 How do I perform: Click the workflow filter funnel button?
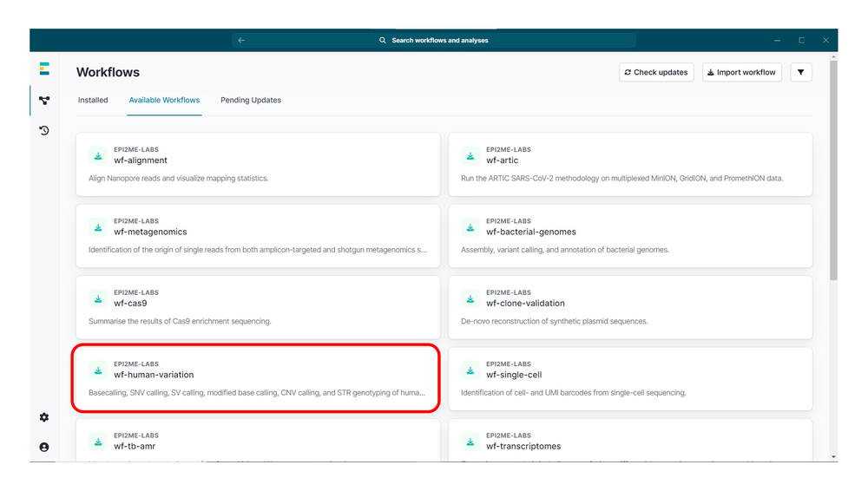pyautogui.click(x=800, y=73)
